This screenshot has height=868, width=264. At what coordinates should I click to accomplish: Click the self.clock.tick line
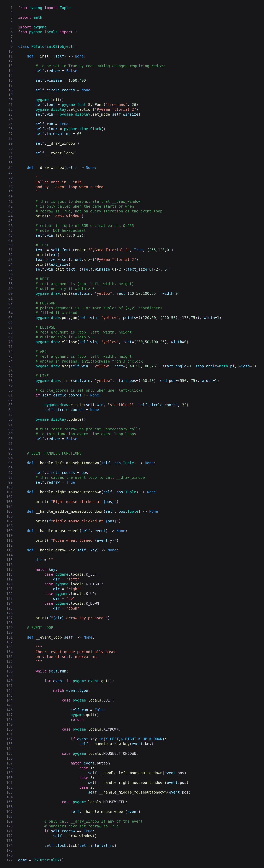point(80,845)
